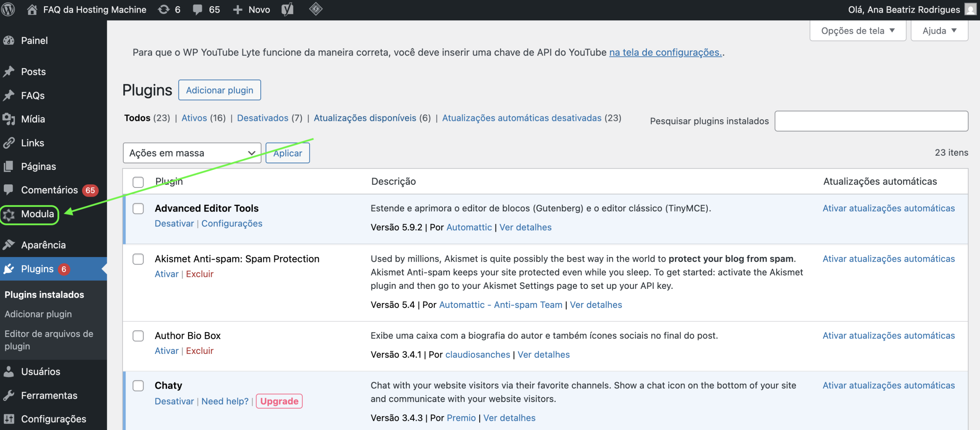Expand Opções de tela panel
The width and height of the screenshot is (980, 430).
click(858, 31)
